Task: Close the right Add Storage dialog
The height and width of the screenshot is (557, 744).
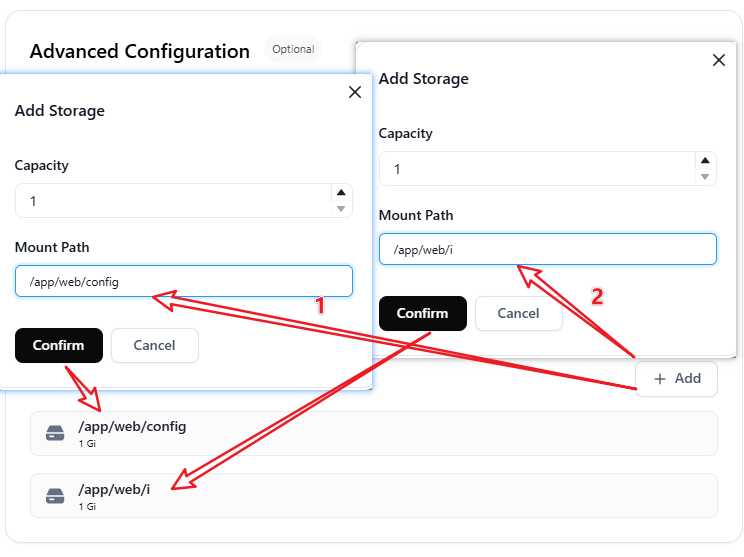Action: point(719,60)
